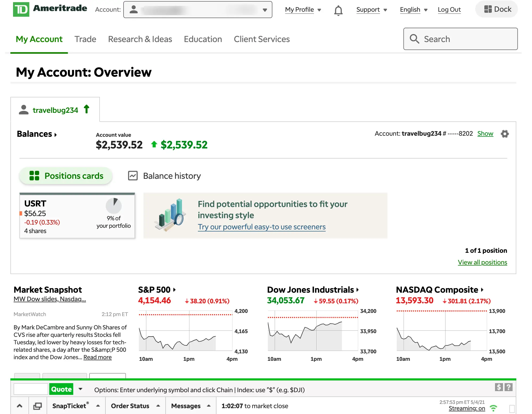Expand the Balances section
The width and height of the screenshot is (532, 414).
37,134
